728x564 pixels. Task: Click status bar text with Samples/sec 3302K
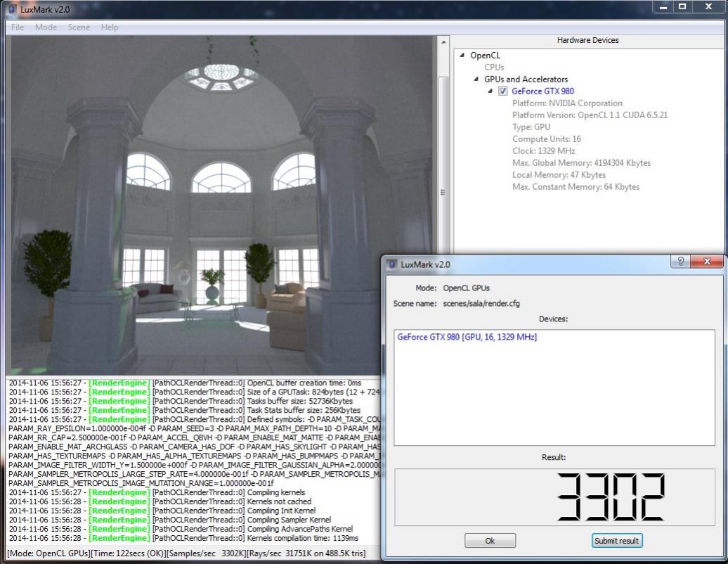186,553
